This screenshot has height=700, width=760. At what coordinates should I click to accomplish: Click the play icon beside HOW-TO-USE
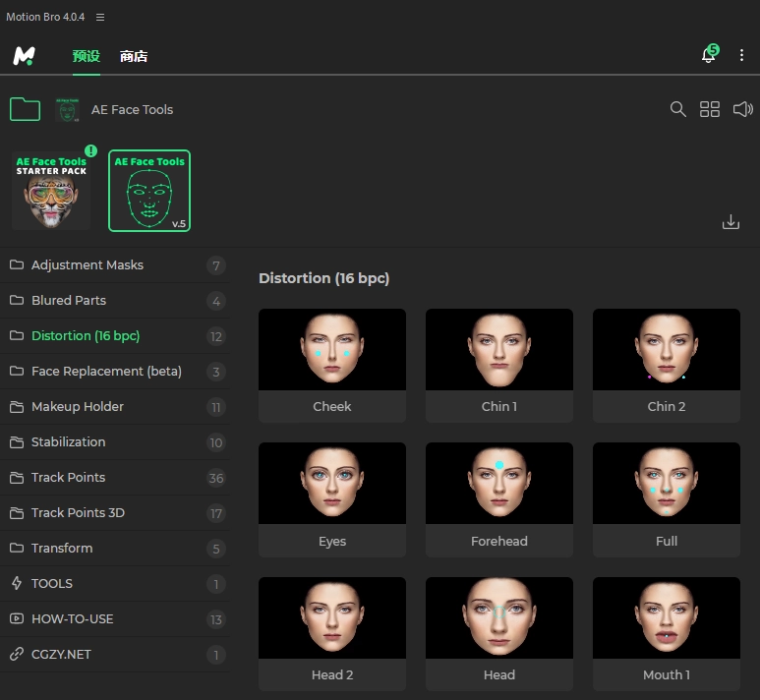[x=17, y=618]
